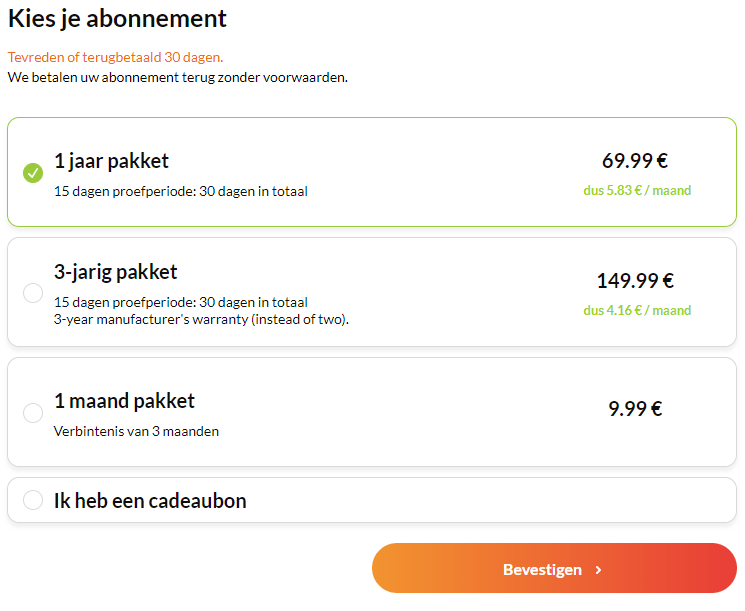Viewport: 745px width, 611px height.
Task: Click the 9.99 € price
Action: (635, 409)
